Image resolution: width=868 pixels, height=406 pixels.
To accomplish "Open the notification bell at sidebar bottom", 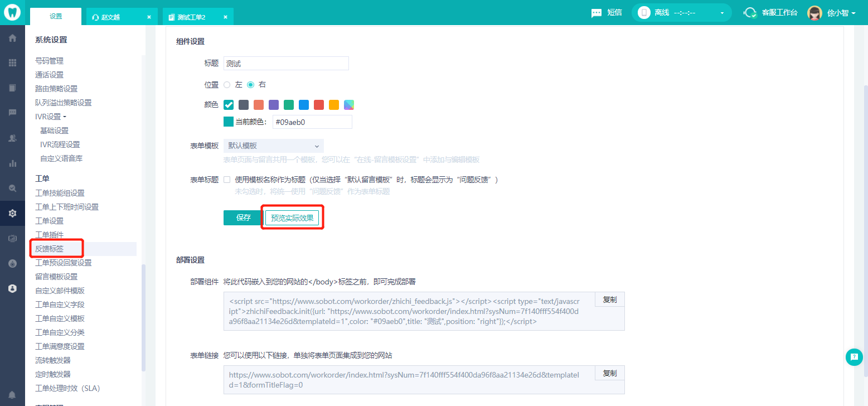I will 12,395.
